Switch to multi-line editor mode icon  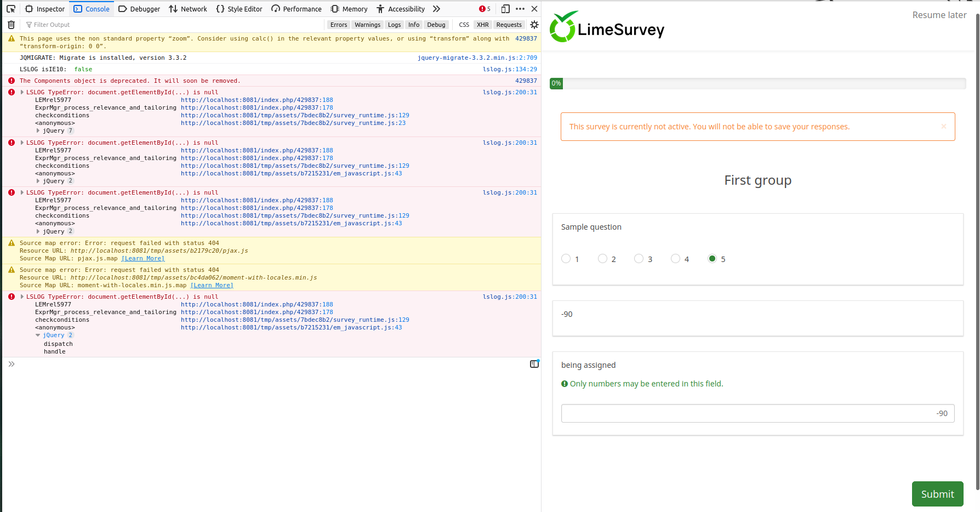[534, 364]
